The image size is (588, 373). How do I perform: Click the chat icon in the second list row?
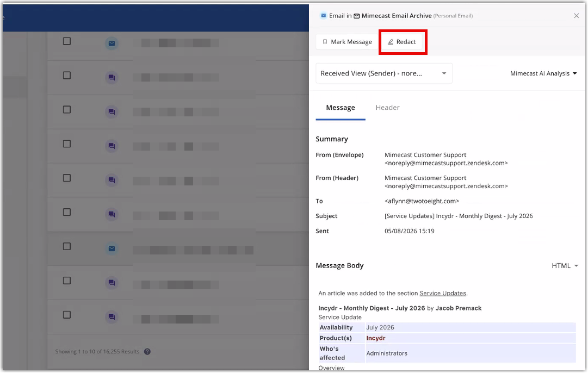tap(112, 78)
